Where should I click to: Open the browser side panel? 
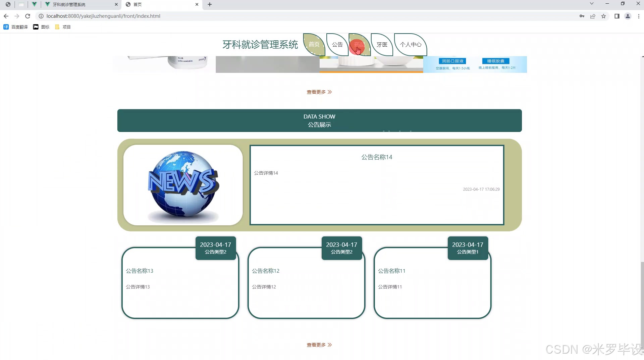tap(617, 16)
